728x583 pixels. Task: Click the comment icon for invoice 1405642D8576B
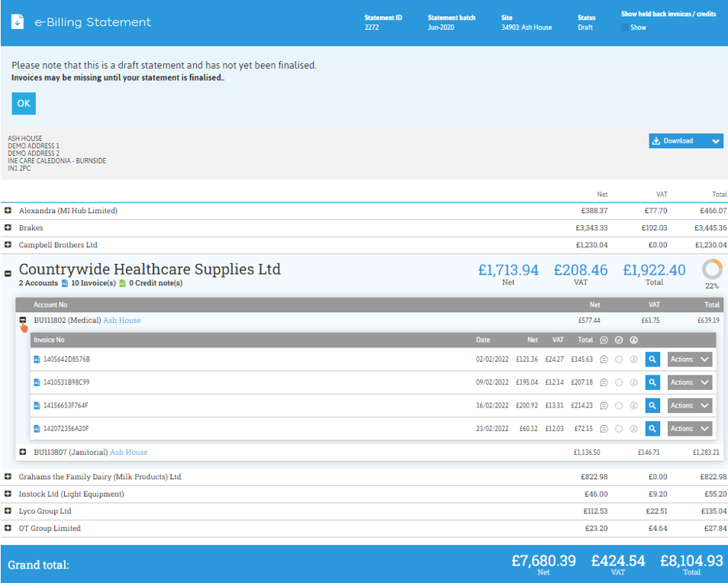pos(604,359)
